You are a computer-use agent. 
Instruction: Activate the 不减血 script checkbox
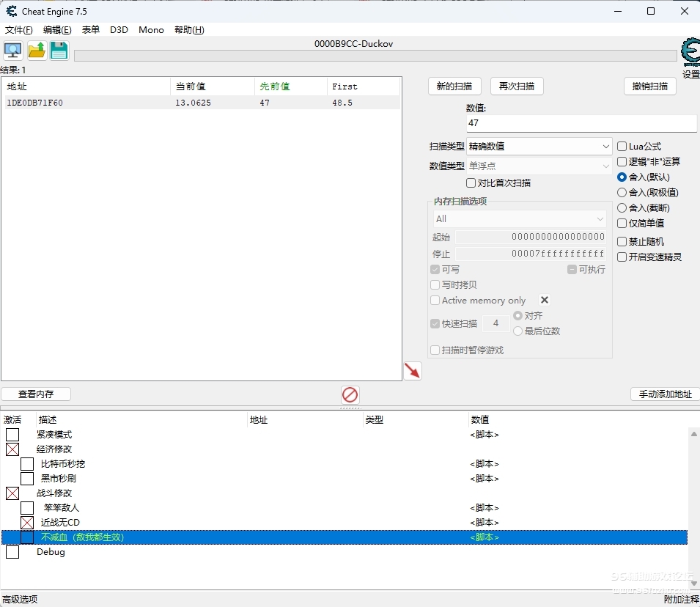(27, 537)
